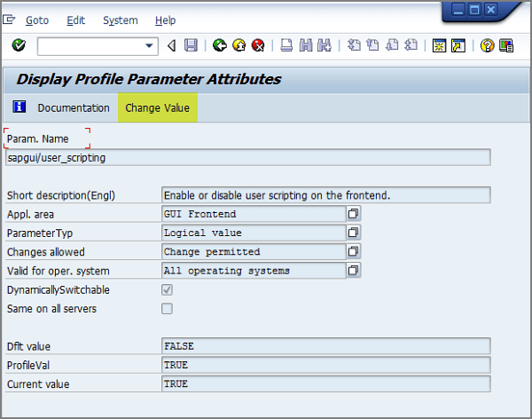
Task: Toggle the DynamicallySwitchable checkbox
Action: point(167,290)
